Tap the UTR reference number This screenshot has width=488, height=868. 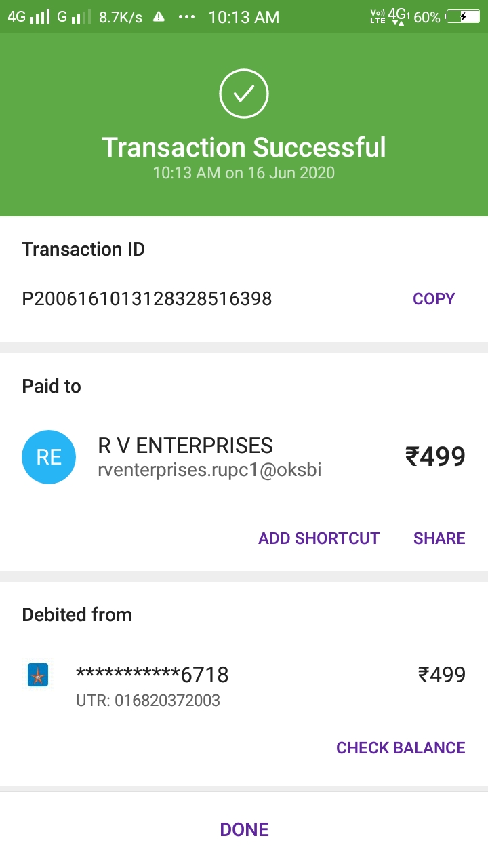point(148,701)
